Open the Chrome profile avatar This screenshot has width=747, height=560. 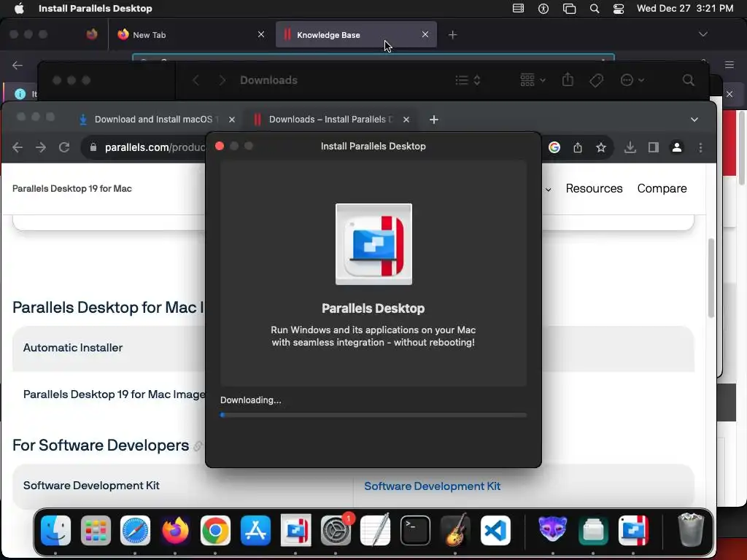point(676,147)
